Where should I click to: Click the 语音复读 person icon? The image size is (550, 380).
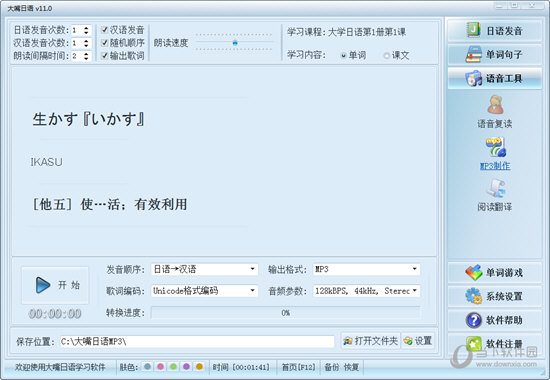495,105
